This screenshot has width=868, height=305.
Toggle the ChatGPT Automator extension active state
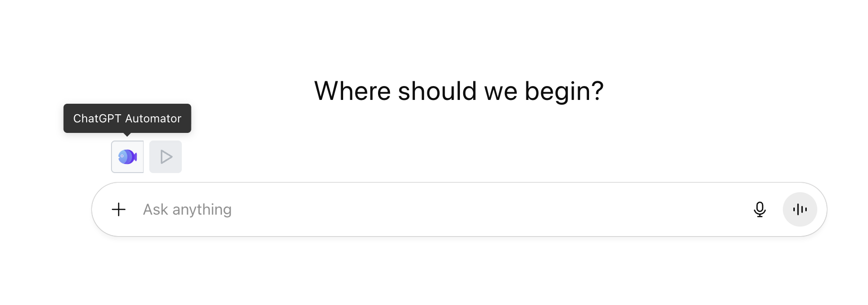[x=127, y=156]
